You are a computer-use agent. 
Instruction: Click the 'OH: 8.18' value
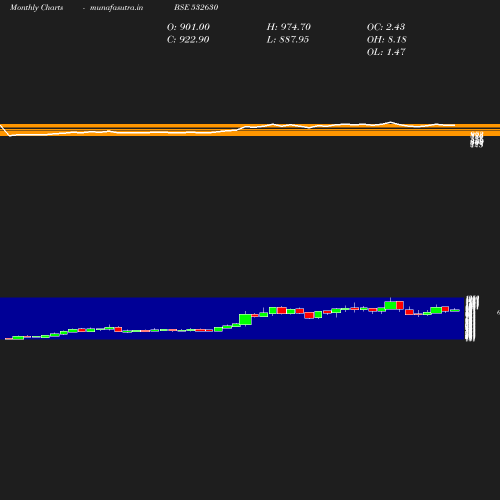pyautogui.click(x=387, y=40)
